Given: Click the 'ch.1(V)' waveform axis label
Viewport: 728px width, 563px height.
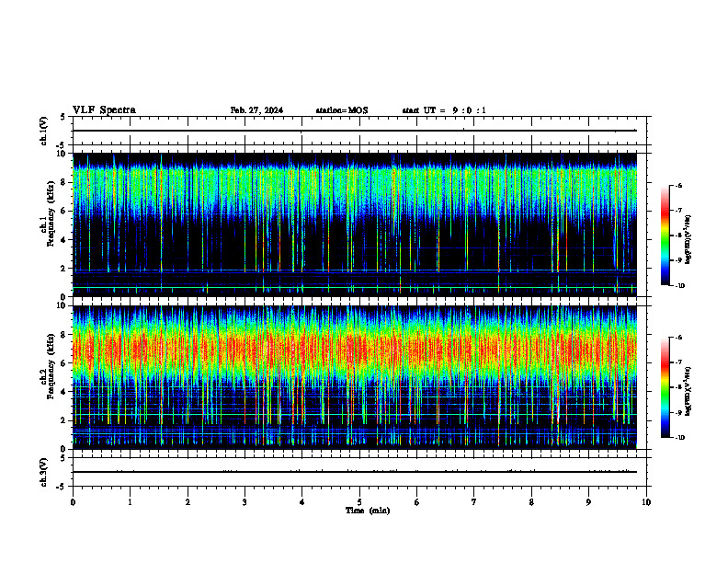Looking at the screenshot, I should [x=44, y=131].
